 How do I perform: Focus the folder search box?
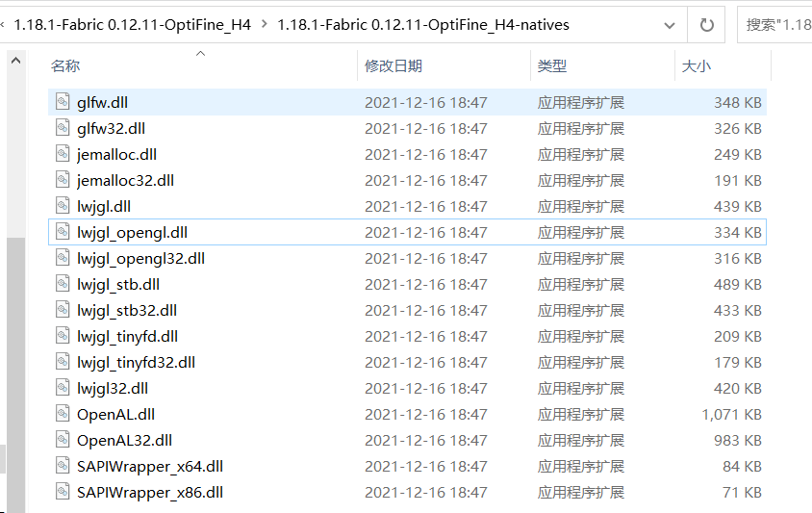click(x=774, y=25)
